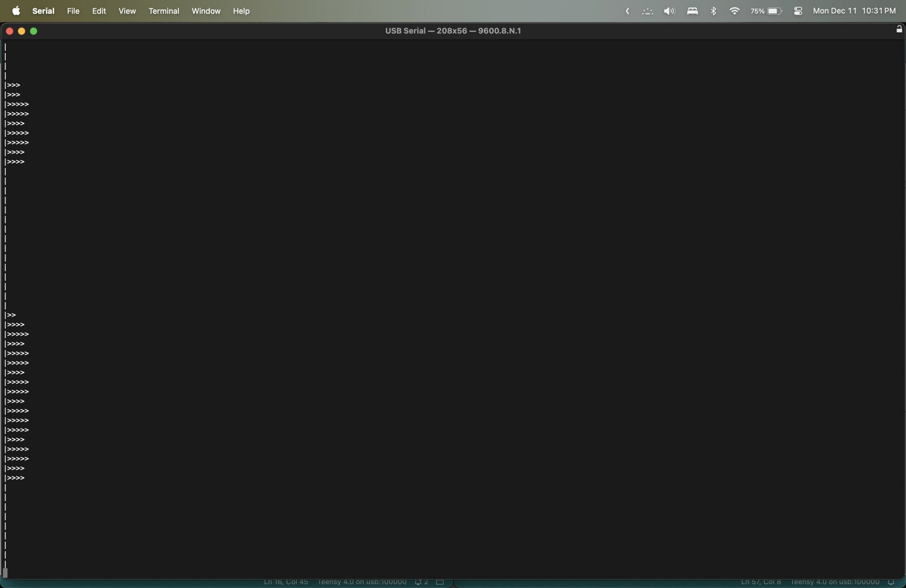906x588 pixels.
Task: Open the Terminal menu
Action: click(164, 11)
